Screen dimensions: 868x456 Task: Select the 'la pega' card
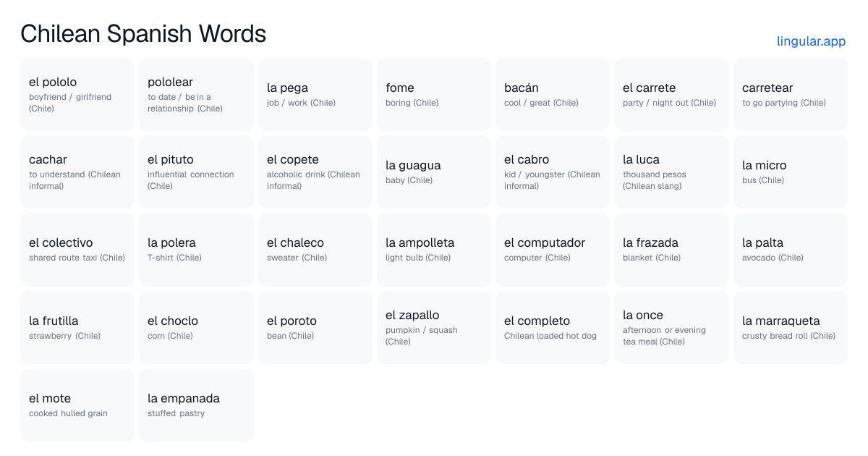315,95
